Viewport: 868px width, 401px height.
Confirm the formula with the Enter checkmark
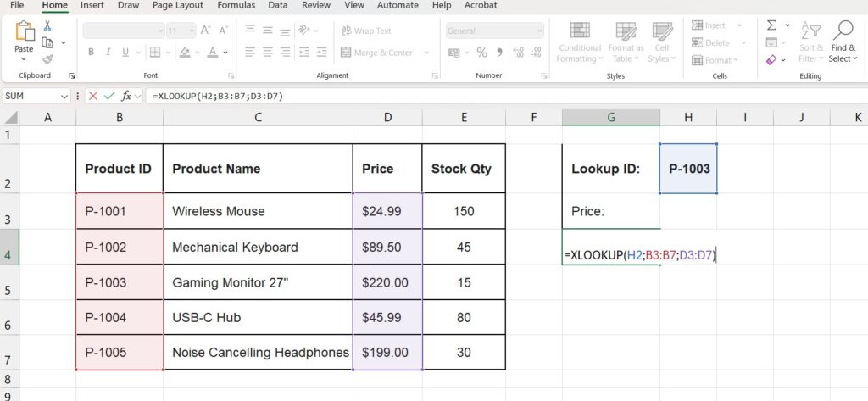109,96
